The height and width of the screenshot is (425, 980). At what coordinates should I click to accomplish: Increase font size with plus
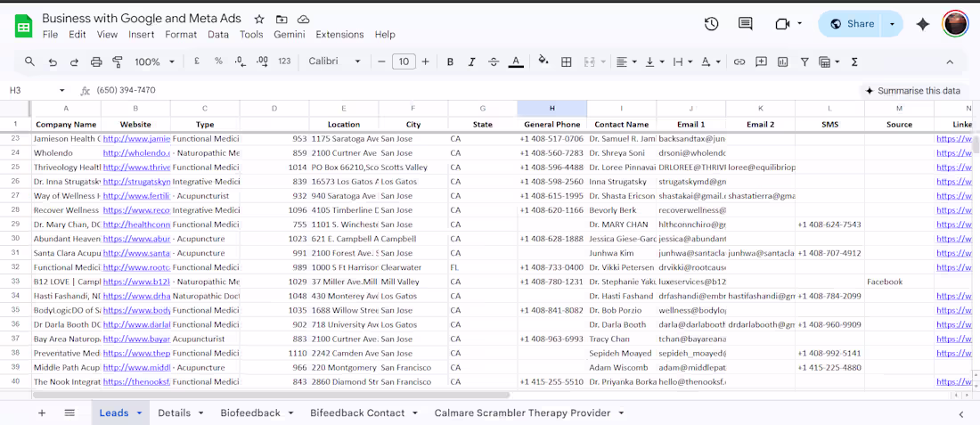click(x=426, y=61)
